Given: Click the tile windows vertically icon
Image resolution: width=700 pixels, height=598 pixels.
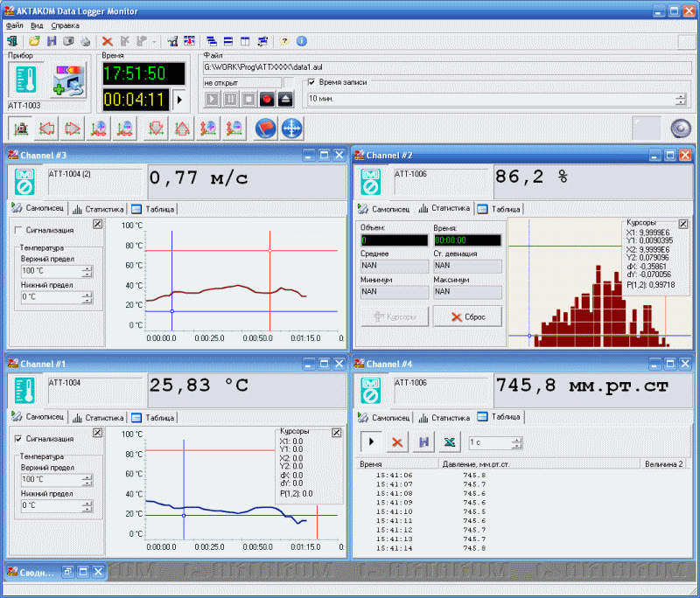Looking at the screenshot, I should point(245,41).
